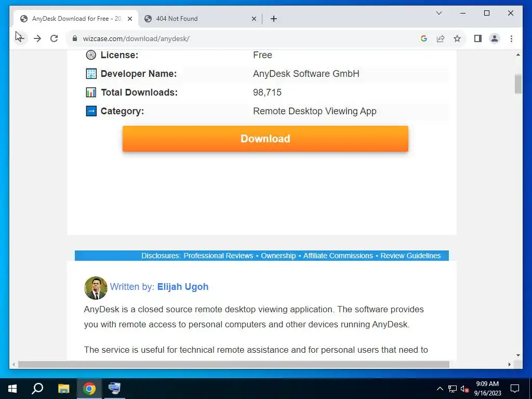The height and width of the screenshot is (399, 532).
Task: Open a new tab with the plus button
Action: coord(274,19)
